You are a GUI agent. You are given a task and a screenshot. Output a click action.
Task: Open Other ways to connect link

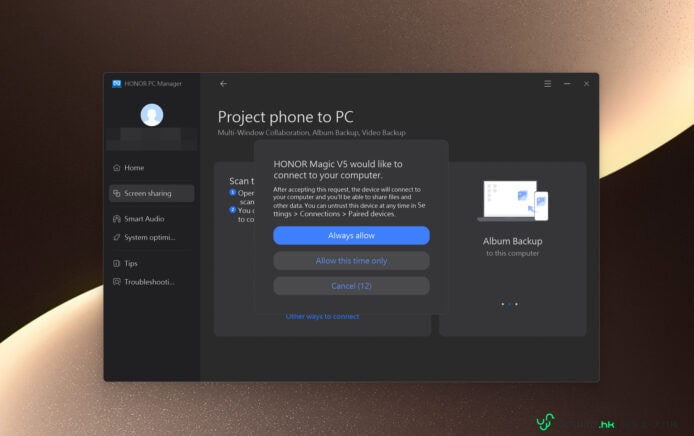coord(323,316)
